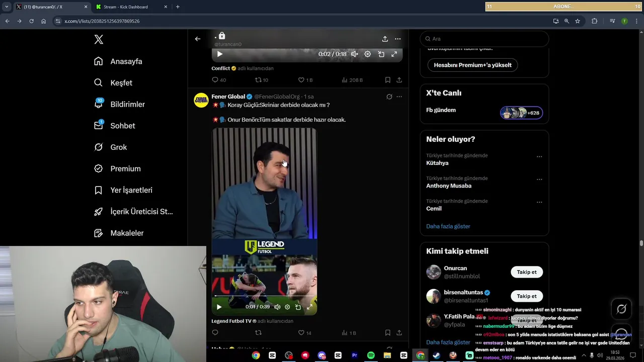Go to Anasayfa in sidebar
Viewport: 644px width, 362px height.
tap(118, 61)
